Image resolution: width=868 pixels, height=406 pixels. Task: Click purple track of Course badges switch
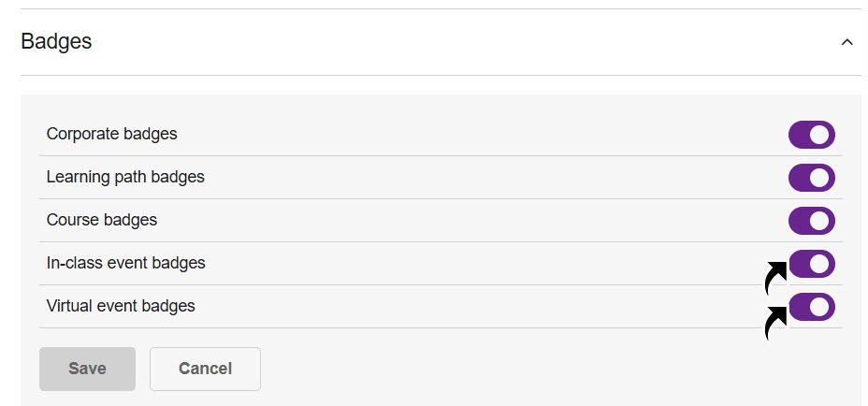[800, 221]
